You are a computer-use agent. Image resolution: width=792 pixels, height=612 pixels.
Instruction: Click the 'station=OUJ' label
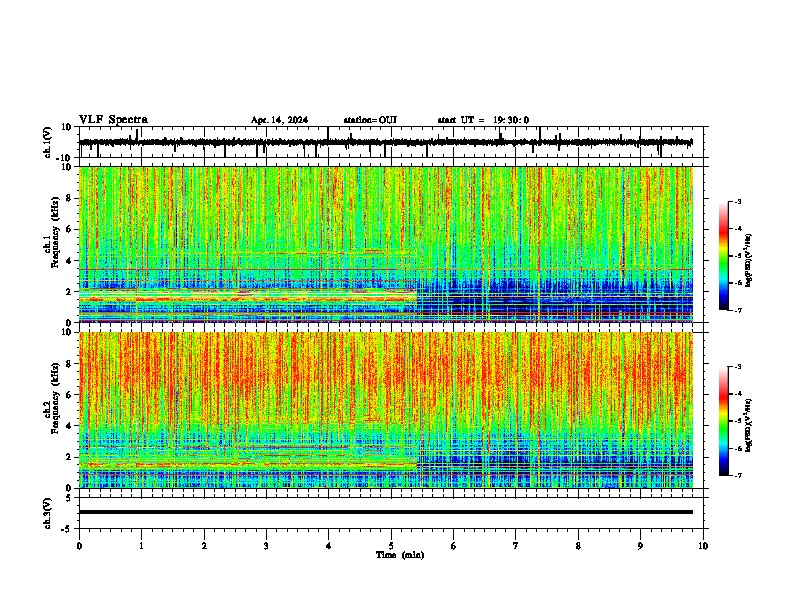tap(370, 120)
